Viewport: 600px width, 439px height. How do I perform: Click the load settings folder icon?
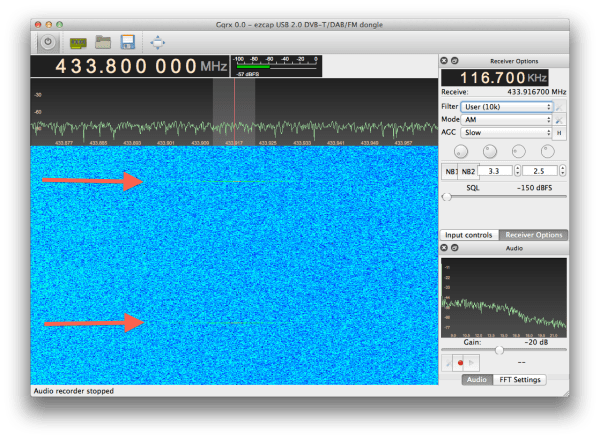tap(102, 42)
